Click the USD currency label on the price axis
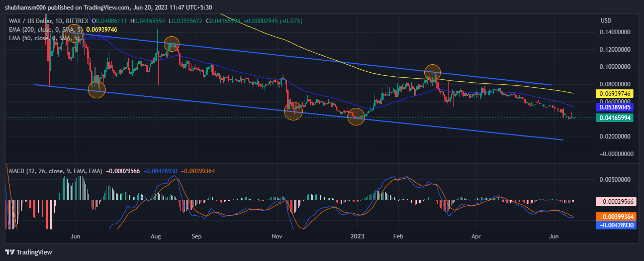644x261 pixels. 606,21
